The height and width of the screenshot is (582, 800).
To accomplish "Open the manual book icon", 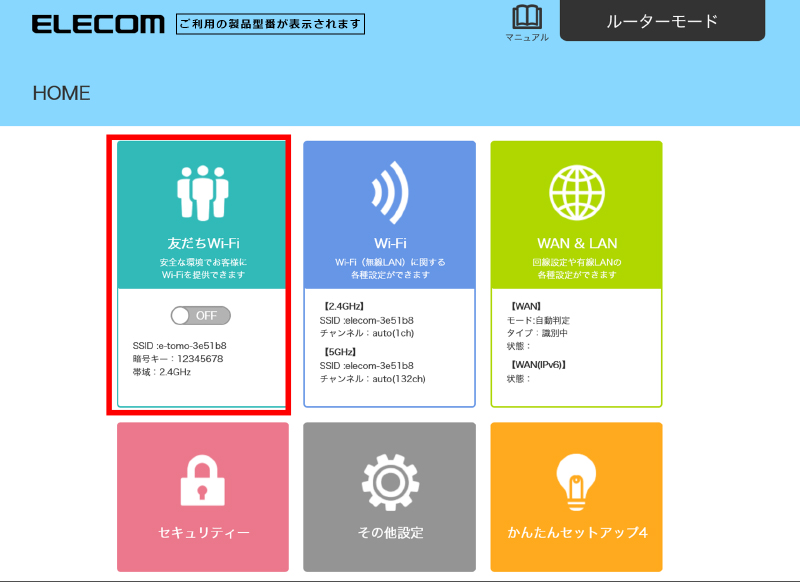I will [x=527, y=17].
